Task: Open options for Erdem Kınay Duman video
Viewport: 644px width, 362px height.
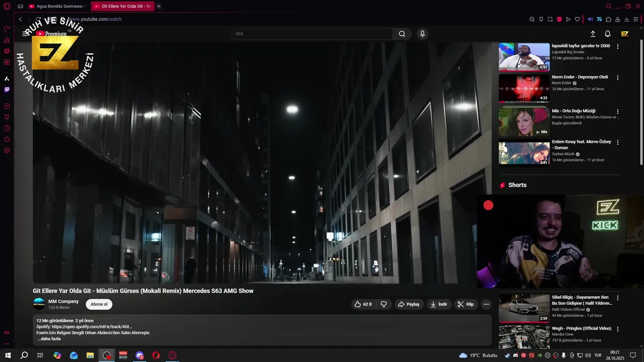Action: 618,142
